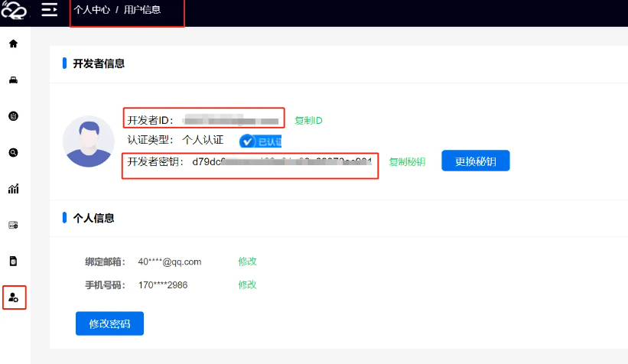This screenshot has width=628, height=364.
Task: Click 复制ID link
Action: pos(308,121)
